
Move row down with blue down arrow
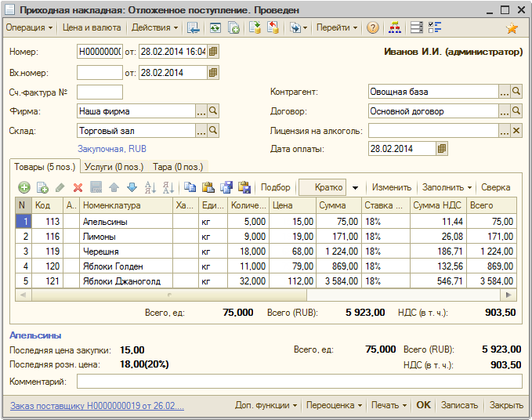coord(132,187)
